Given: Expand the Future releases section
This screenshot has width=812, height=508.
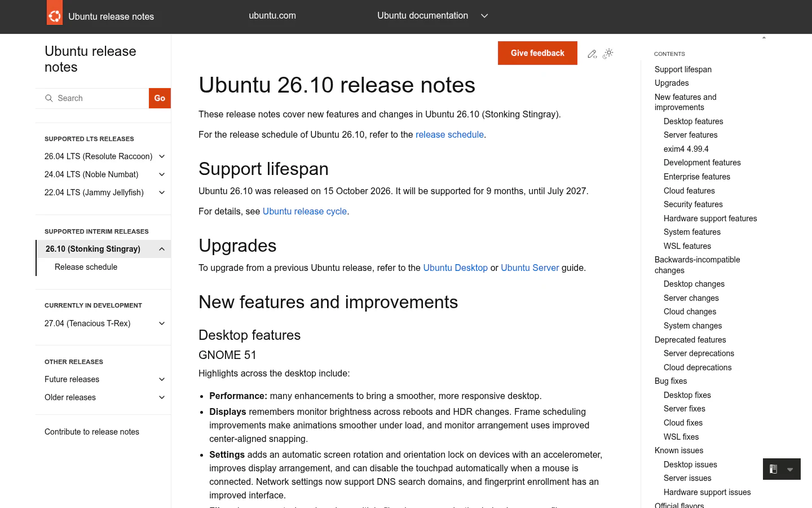Looking at the screenshot, I should (x=162, y=379).
